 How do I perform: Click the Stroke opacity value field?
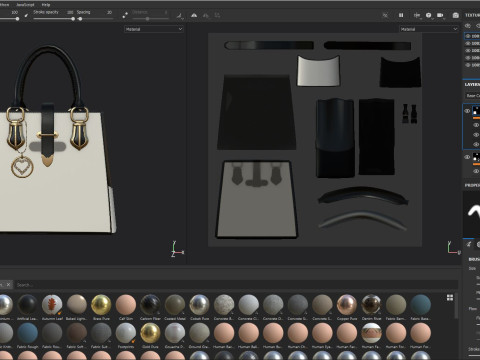[70, 12]
